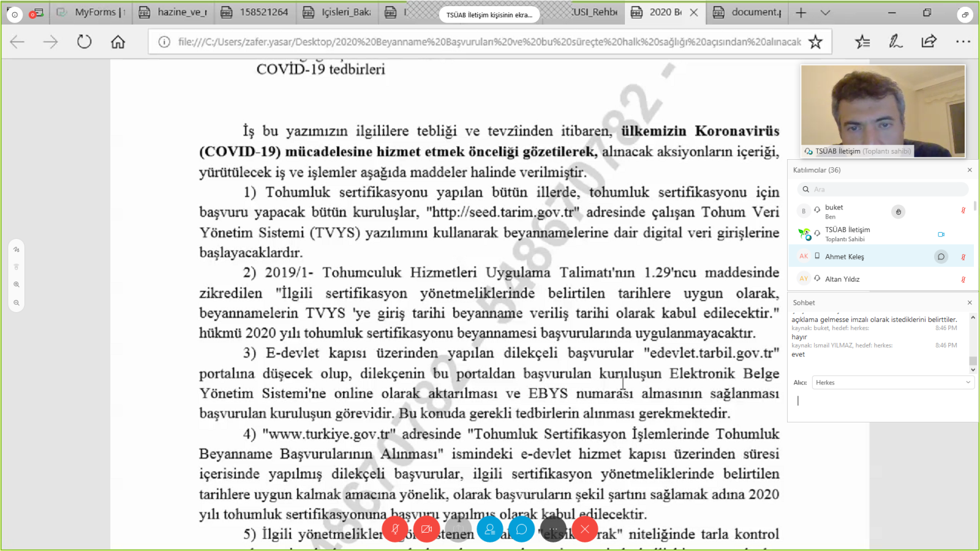The width and height of the screenshot is (980, 551).
Task: Switch to the MyForms tab
Action: tap(91, 12)
